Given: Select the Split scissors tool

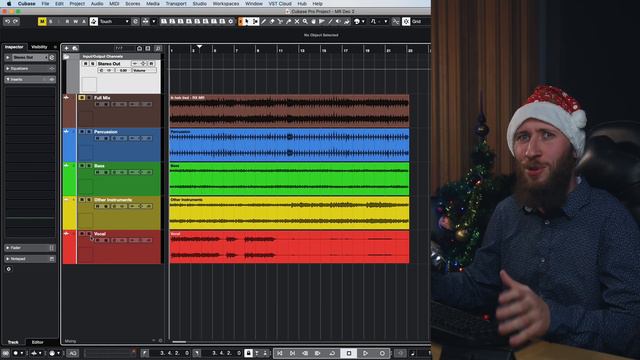Looking at the screenshot, I should click(280, 21).
